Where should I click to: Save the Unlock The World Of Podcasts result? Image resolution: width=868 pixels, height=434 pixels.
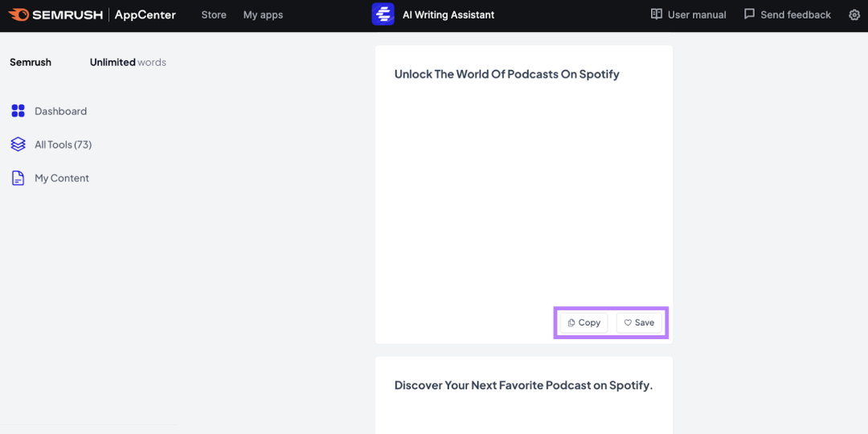[x=640, y=323]
